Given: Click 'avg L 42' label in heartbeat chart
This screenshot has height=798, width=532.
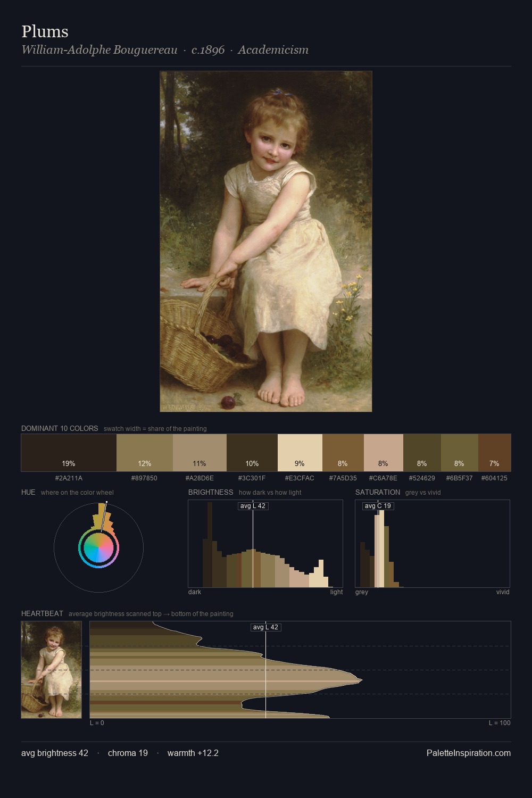Looking at the screenshot, I should pyautogui.click(x=265, y=627).
